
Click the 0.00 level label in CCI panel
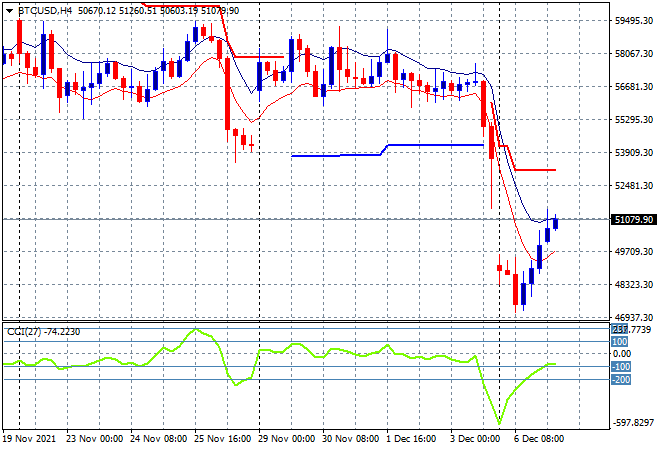click(x=621, y=354)
